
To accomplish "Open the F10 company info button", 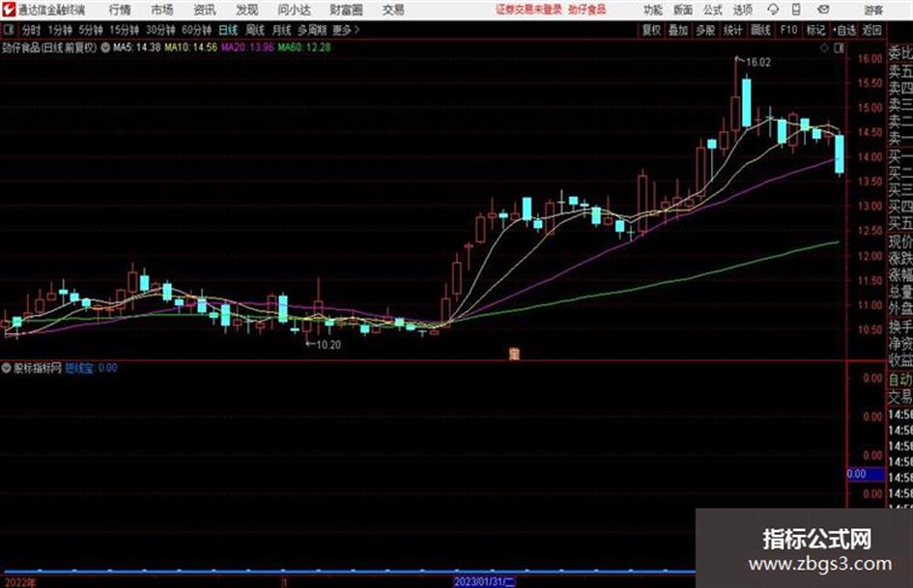I will coord(789,30).
